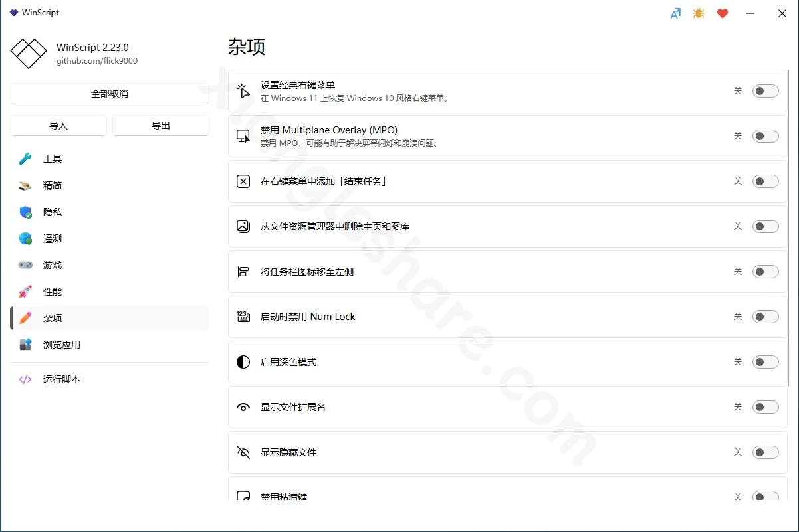The image size is (799, 532).
Task: Click the crossed eye icon for 显示隐藏文件
Action: click(x=243, y=452)
